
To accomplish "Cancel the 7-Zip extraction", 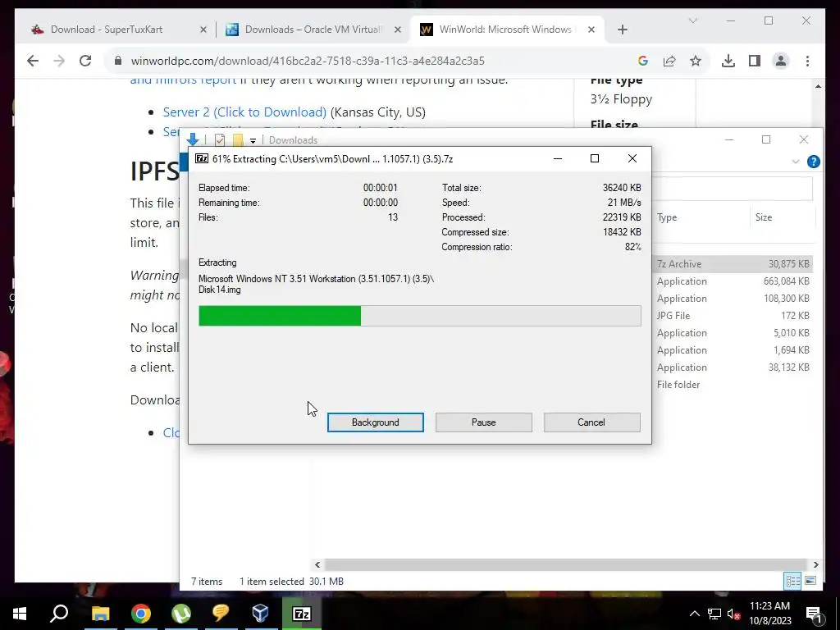I will pyautogui.click(x=591, y=422).
